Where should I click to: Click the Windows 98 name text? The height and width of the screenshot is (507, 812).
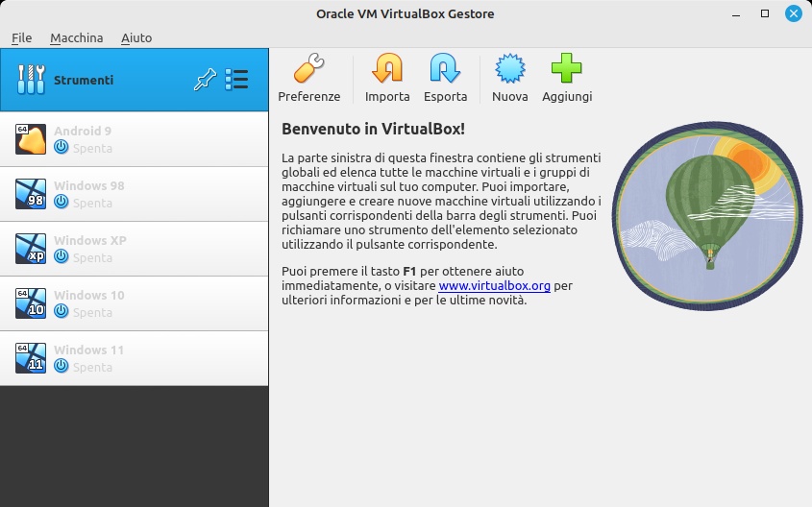click(89, 185)
